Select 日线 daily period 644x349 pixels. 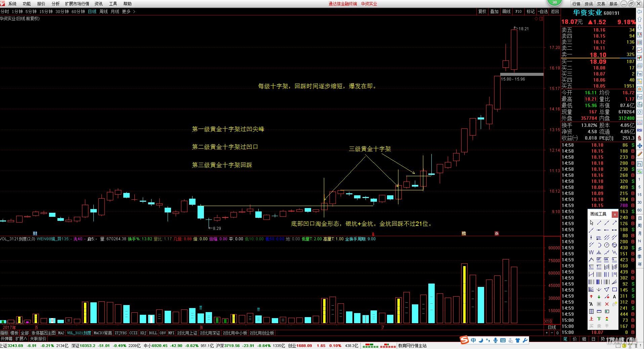pyautogui.click(x=92, y=11)
